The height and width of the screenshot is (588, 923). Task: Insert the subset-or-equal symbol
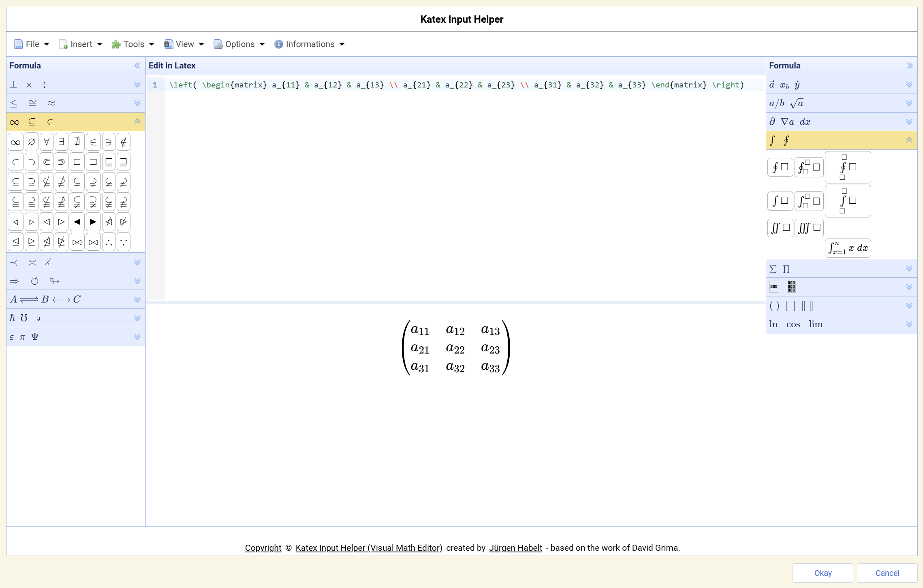[15, 182]
